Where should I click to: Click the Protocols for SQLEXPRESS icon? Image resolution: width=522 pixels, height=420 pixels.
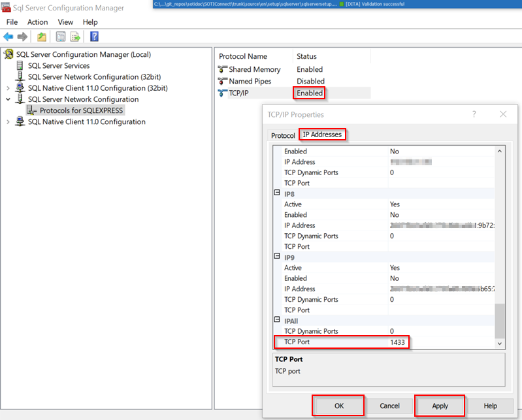click(31, 110)
